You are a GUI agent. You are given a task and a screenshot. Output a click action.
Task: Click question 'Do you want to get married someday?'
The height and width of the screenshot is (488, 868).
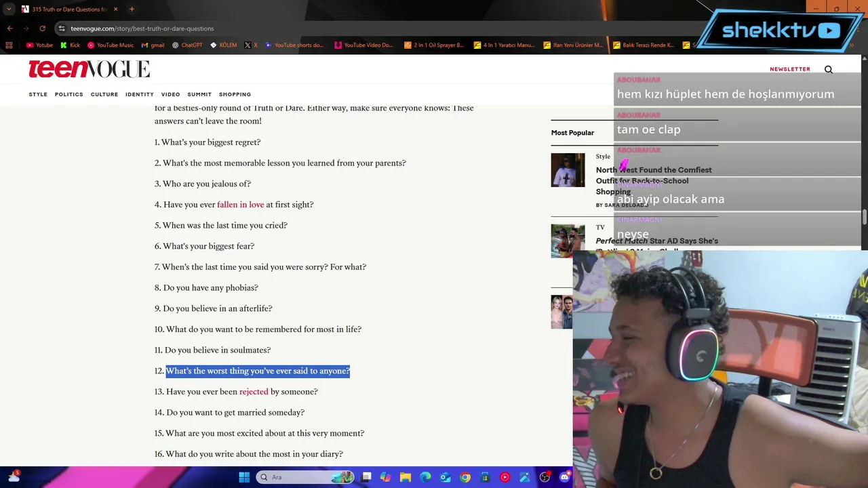(235, 413)
